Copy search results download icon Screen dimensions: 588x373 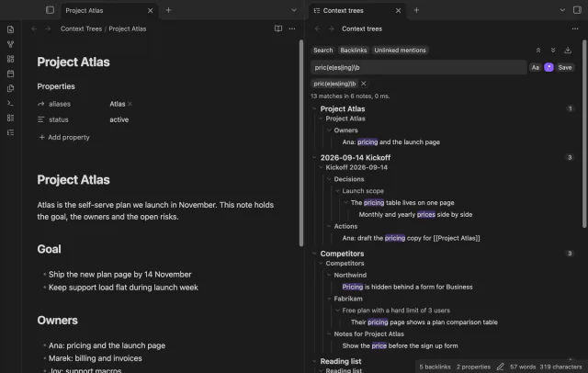pos(568,51)
